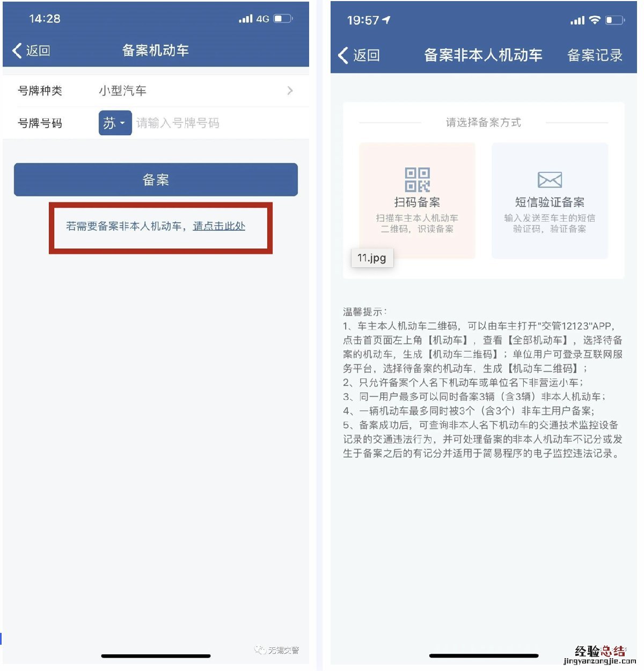Screen dimensions: 644x671
Task: Go back from 备案机动车 screen
Action: pyautogui.click(x=31, y=50)
